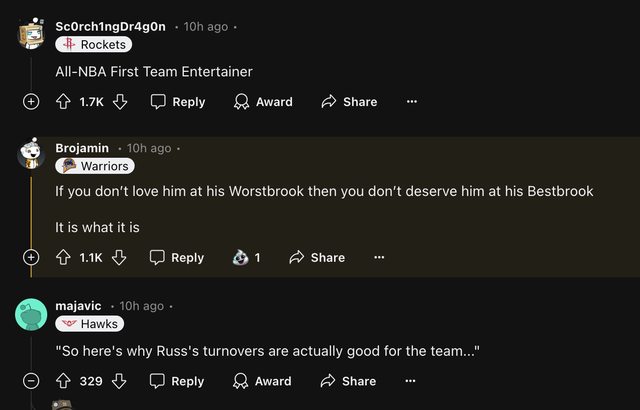Upvote Sc0rch1ngDr4g0n's comment
Image resolution: width=640 pixels, height=410 pixels.
tap(62, 101)
